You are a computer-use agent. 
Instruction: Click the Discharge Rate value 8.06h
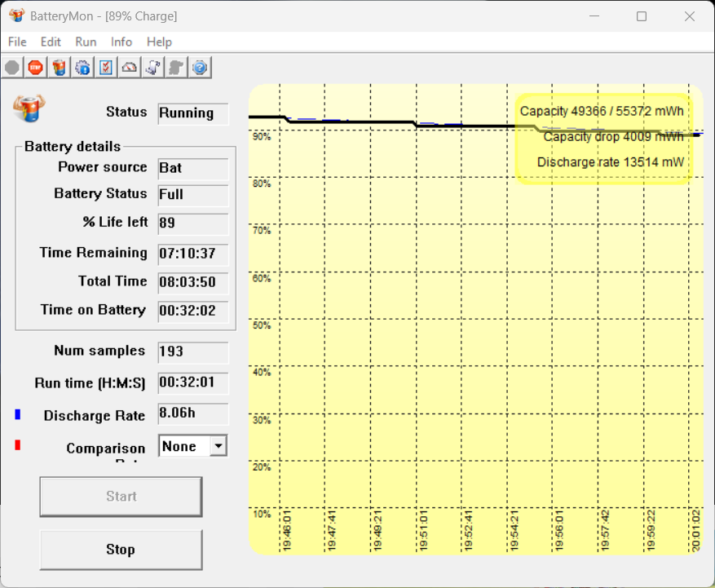click(193, 413)
